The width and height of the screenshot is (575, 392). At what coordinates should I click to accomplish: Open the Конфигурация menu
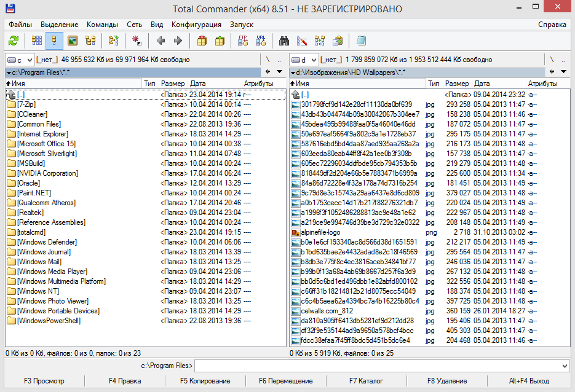196,25
